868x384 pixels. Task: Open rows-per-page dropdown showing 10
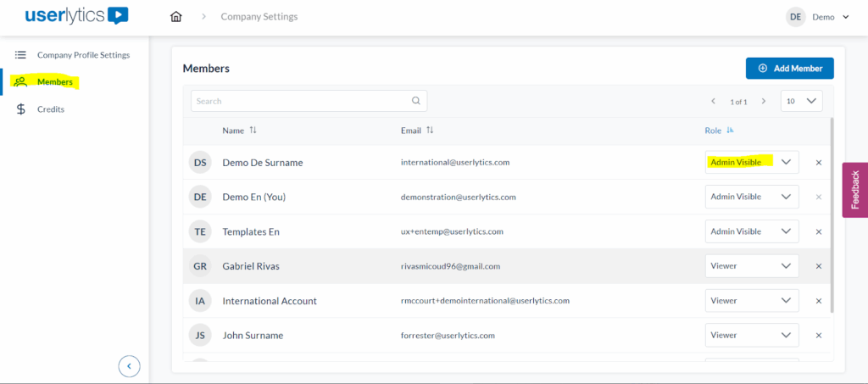coord(801,101)
